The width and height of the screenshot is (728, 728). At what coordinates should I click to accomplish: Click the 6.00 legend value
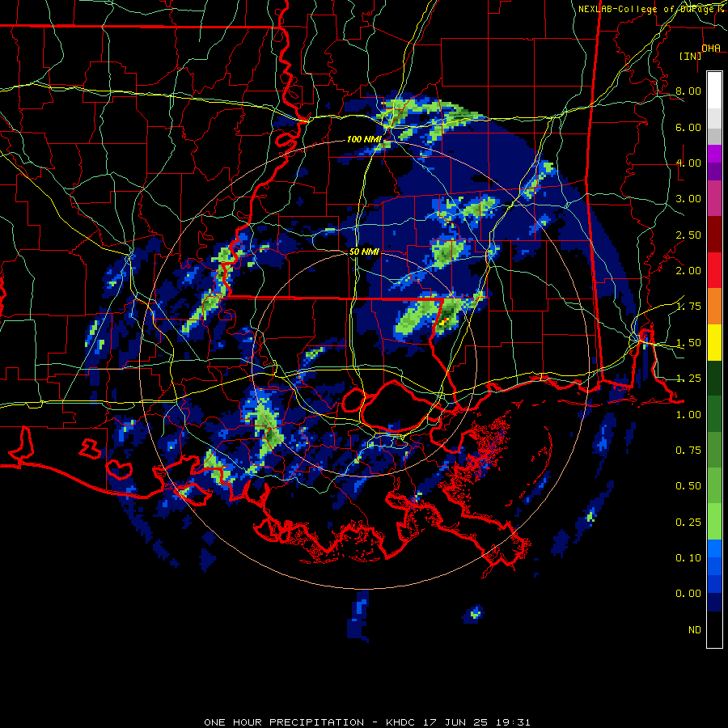coord(688,127)
